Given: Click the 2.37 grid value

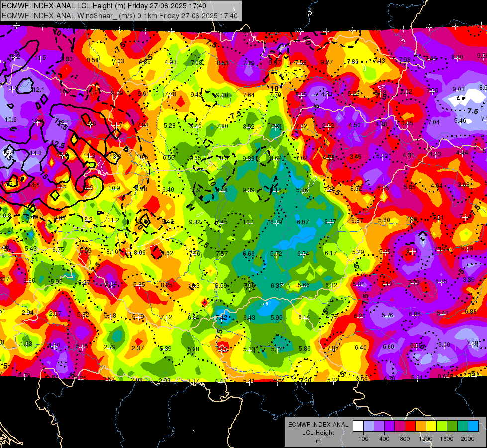Looking at the screenshot, I should pyautogui.click(x=138, y=348).
